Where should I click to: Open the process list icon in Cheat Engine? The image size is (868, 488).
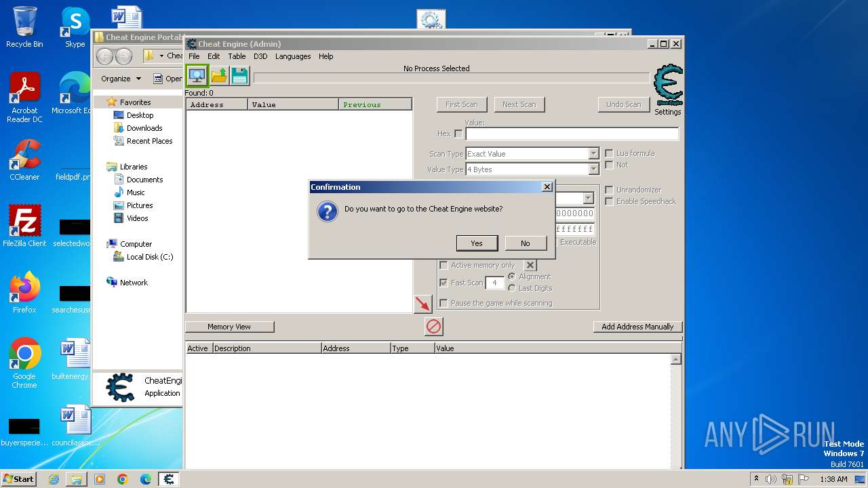(197, 75)
